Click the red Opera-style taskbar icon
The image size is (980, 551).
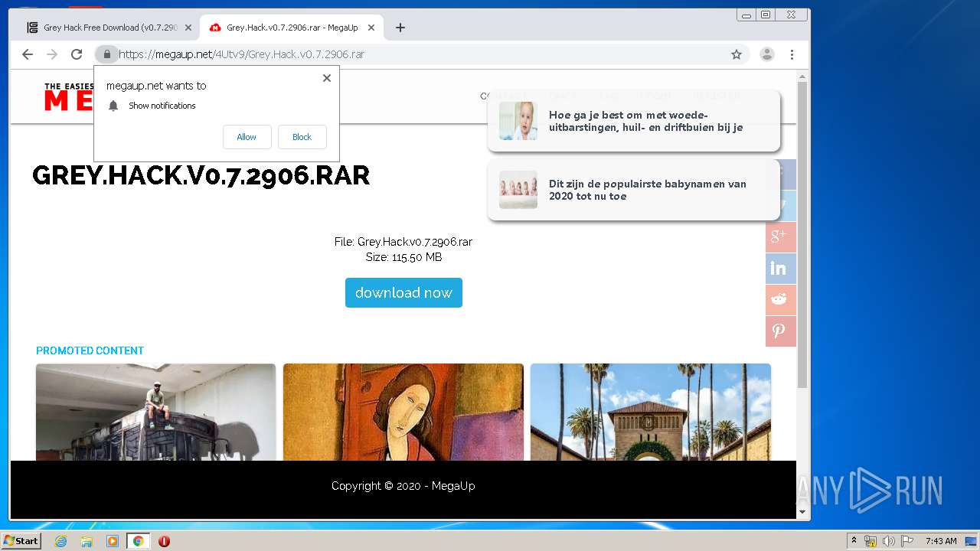tap(164, 541)
